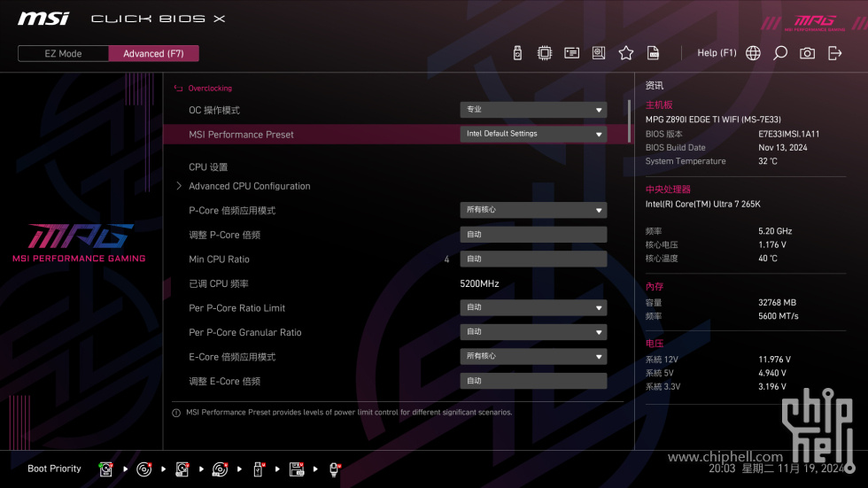The width and height of the screenshot is (868, 488).
Task: Select the first hard disk boot device
Action: [x=105, y=469]
